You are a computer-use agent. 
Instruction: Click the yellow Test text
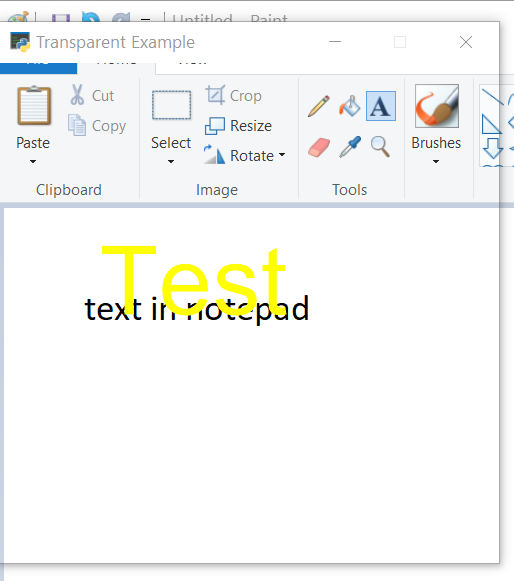tap(194, 280)
